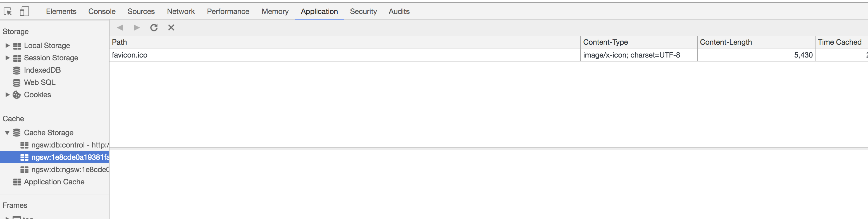Expand the Session Storage tree item

pos(7,58)
